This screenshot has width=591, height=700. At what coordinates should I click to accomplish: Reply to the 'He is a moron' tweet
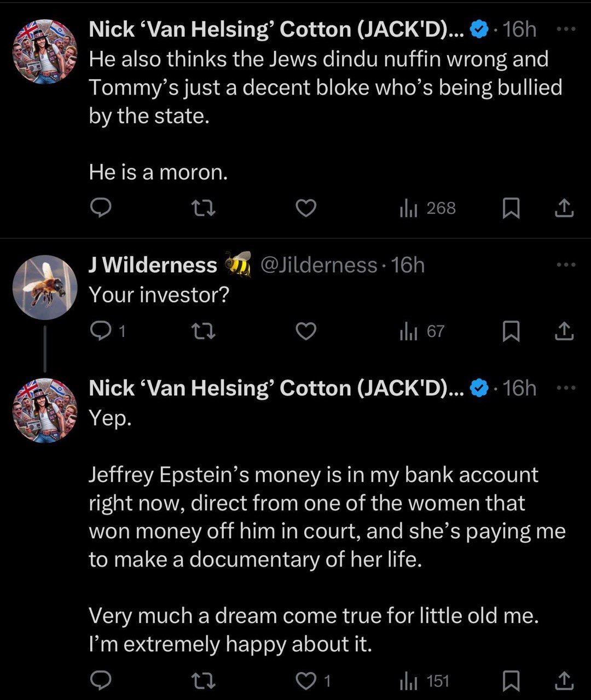point(101,208)
